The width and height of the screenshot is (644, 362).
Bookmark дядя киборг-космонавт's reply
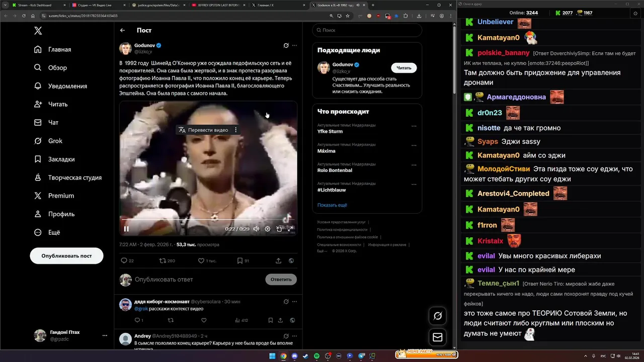click(271, 320)
